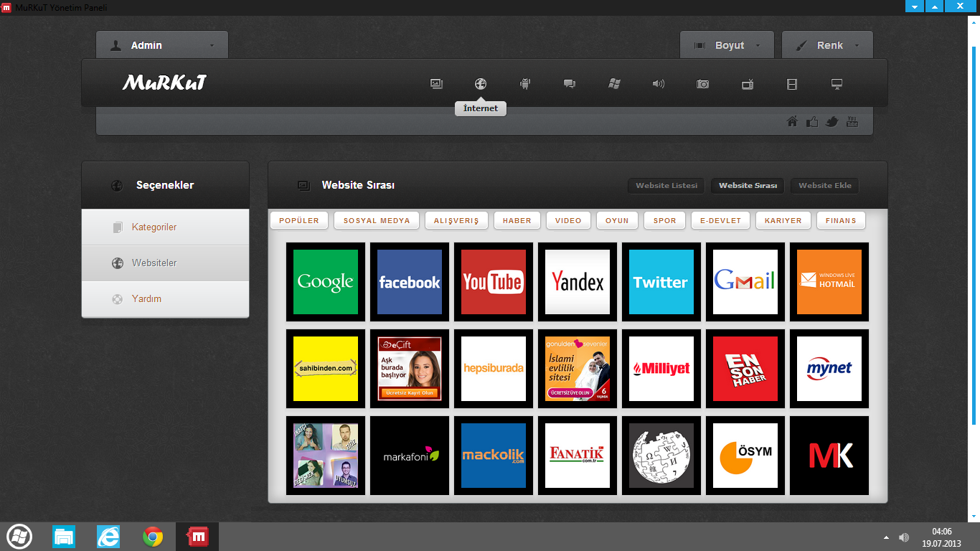Select the Website Sırası tab
980x551 pixels.
tap(748, 186)
